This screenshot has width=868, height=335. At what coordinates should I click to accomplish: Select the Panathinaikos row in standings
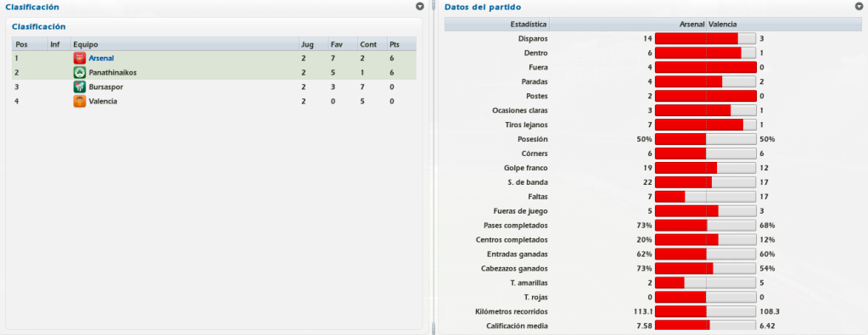tap(214, 73)
